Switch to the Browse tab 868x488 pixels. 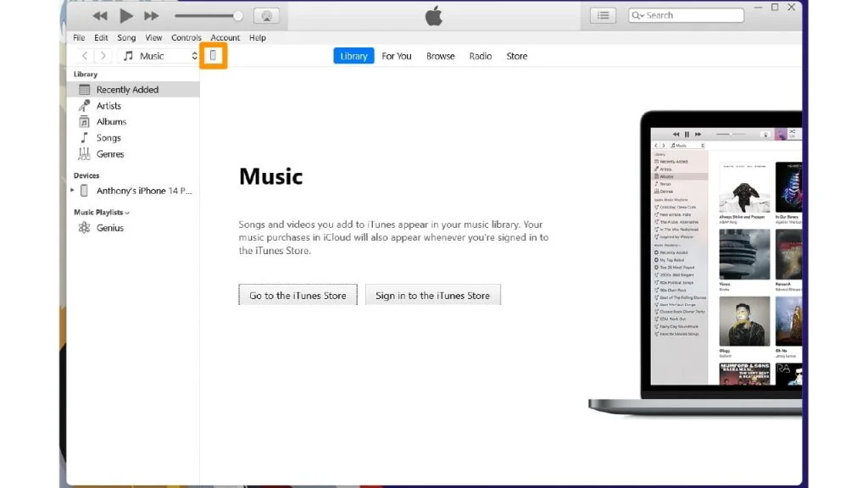pos(440,56)
